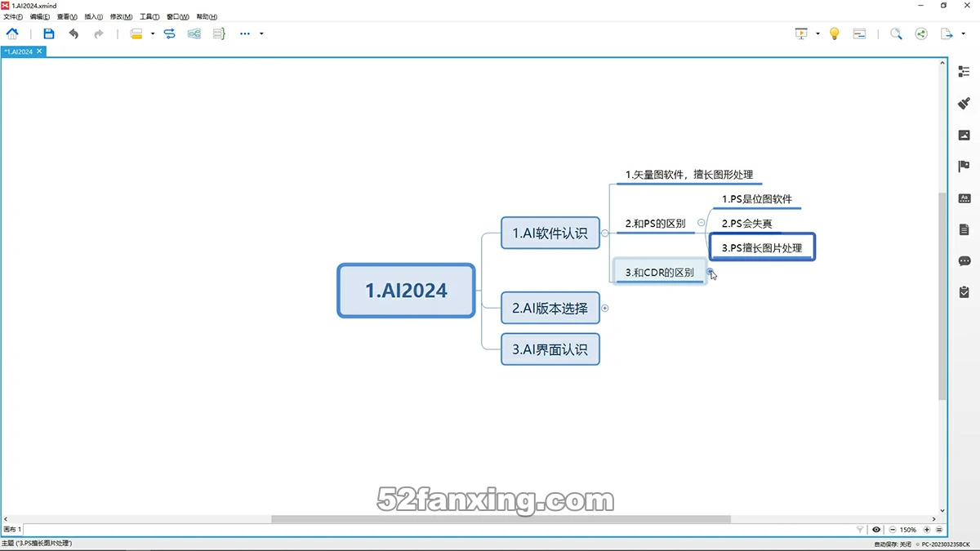This screenshot has height=551, width=980.
Task: Select subtopic 3.和CDR的区别
Action: click(660, 273)
